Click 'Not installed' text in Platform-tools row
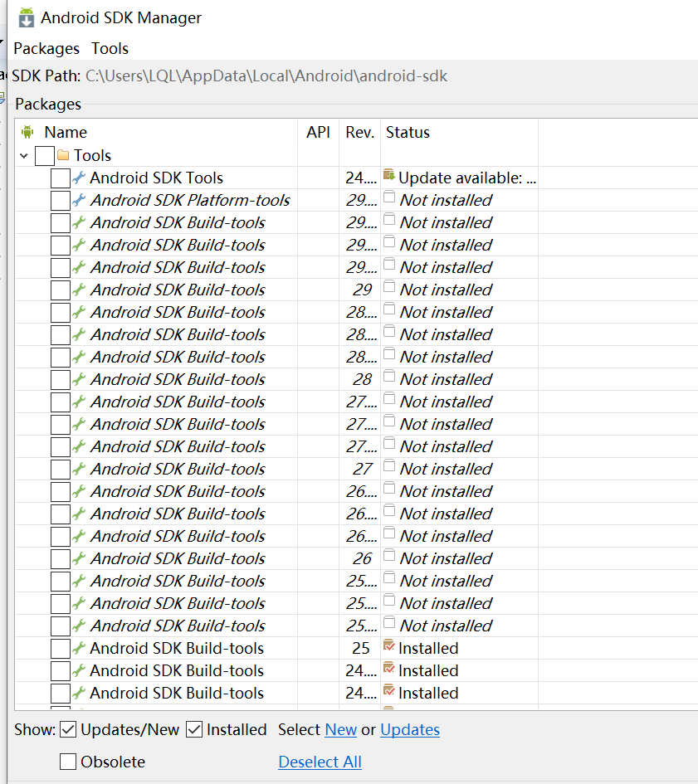The width and height of the screenshot is (698, 784). tap(446, 201)
